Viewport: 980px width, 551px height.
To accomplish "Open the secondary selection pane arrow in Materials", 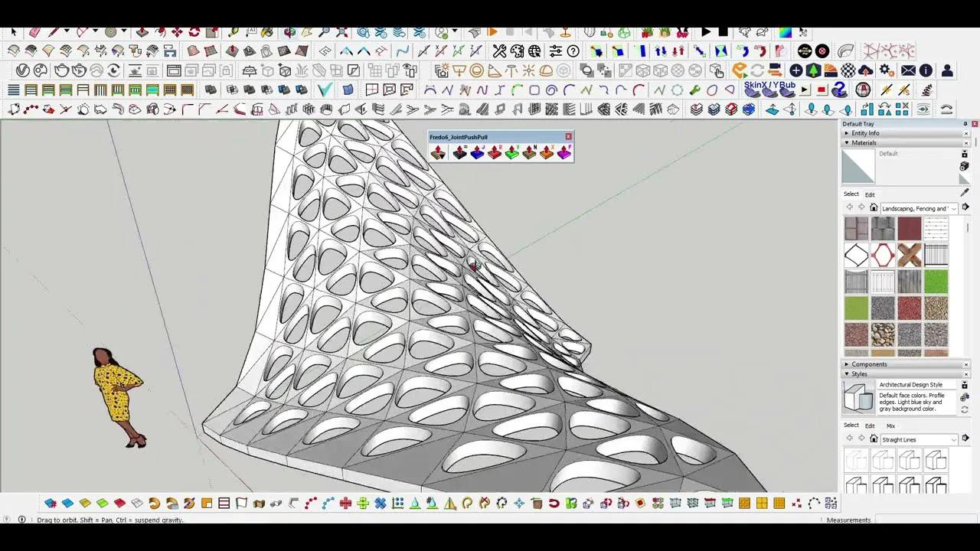I will point(965,207).
